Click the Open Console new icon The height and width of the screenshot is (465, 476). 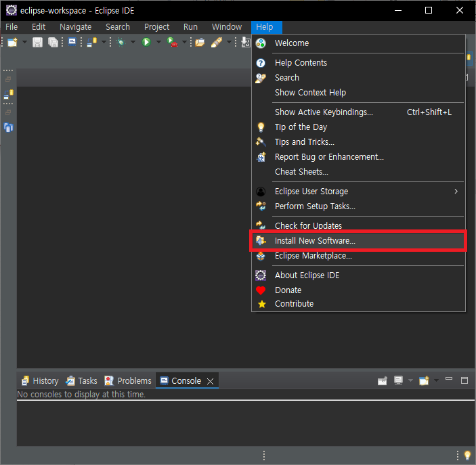pos(424,380)
